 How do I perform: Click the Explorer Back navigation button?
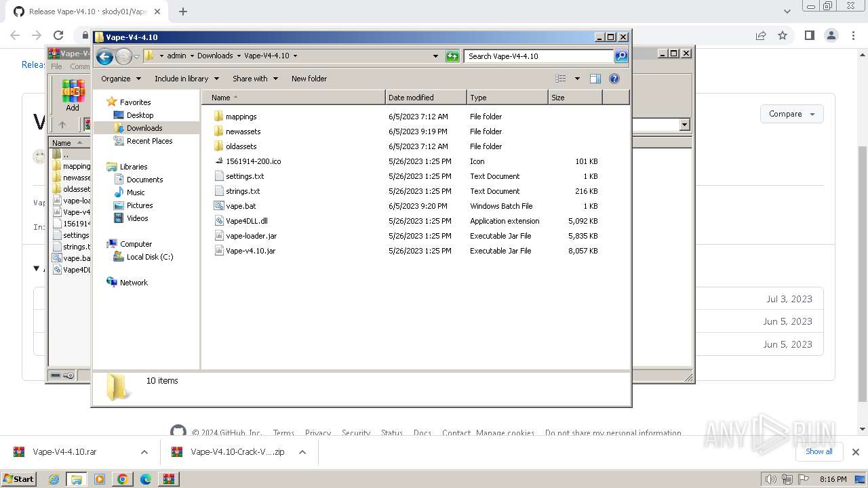[104, 56]
